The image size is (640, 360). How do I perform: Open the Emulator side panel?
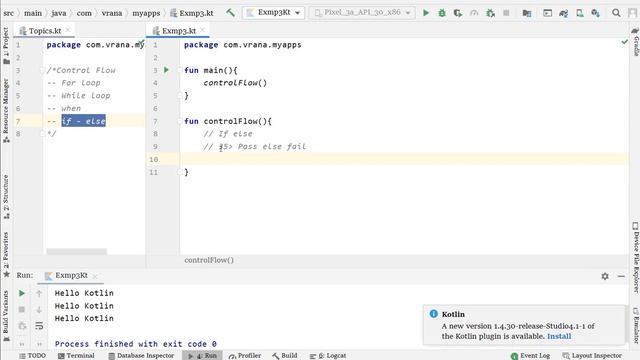pos(635,325)
